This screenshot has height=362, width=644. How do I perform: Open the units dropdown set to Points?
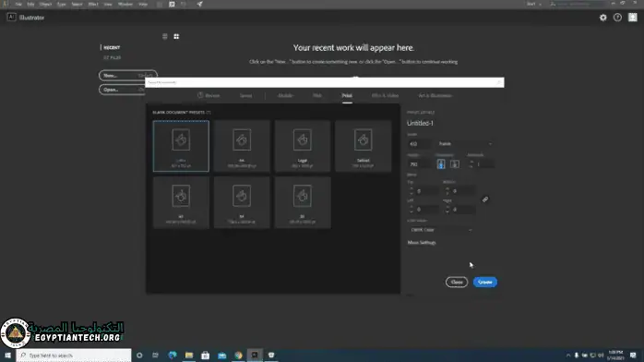coord(464,144)
